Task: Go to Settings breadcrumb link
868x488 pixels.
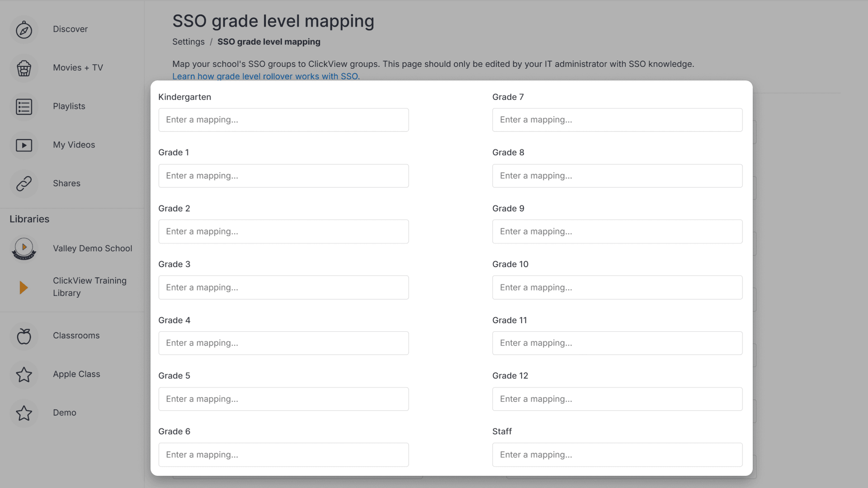Action: click(x=188, y=42)
